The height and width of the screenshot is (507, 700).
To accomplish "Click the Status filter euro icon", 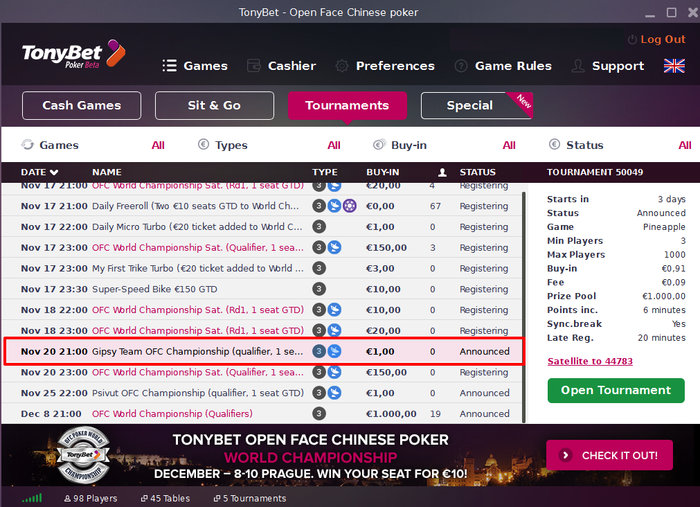I will coord(554,144).
